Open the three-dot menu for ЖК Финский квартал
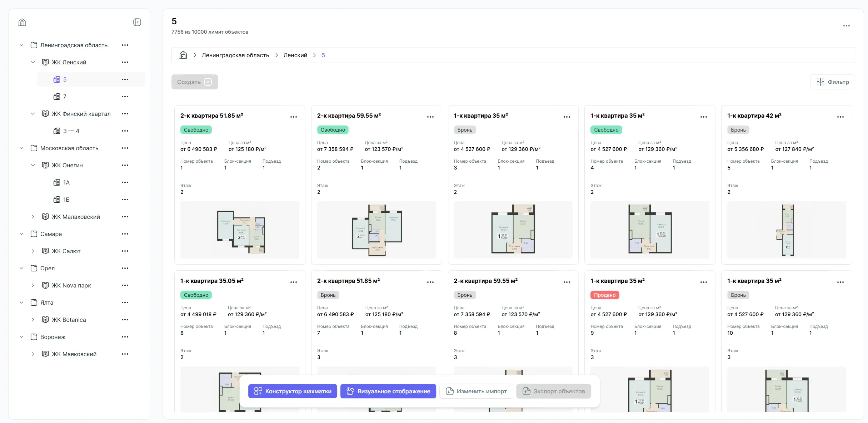Image resolution: width=868 pixels, height=423 pixels. [x=125, y=114]
